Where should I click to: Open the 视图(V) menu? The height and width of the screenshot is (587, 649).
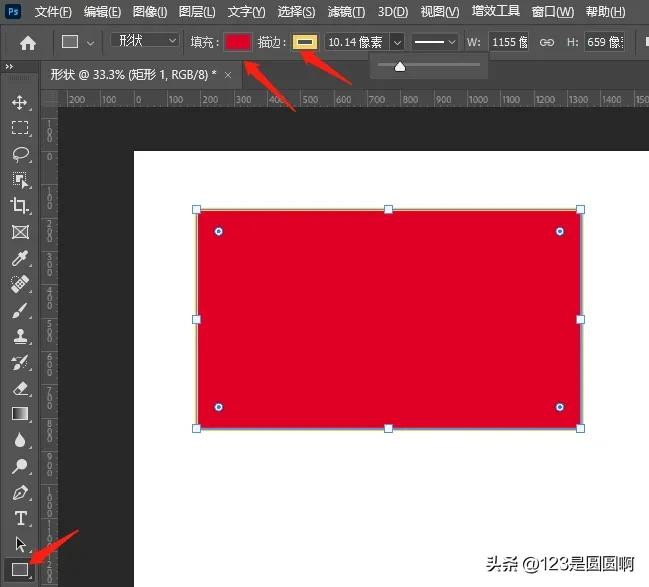[x=440, y=12]
